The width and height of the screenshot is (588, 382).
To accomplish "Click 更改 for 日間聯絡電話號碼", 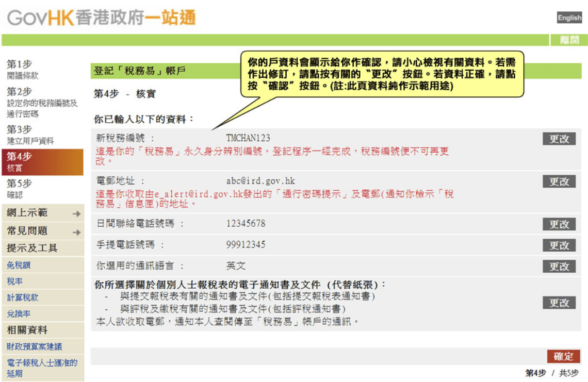I will coord(559,224).
